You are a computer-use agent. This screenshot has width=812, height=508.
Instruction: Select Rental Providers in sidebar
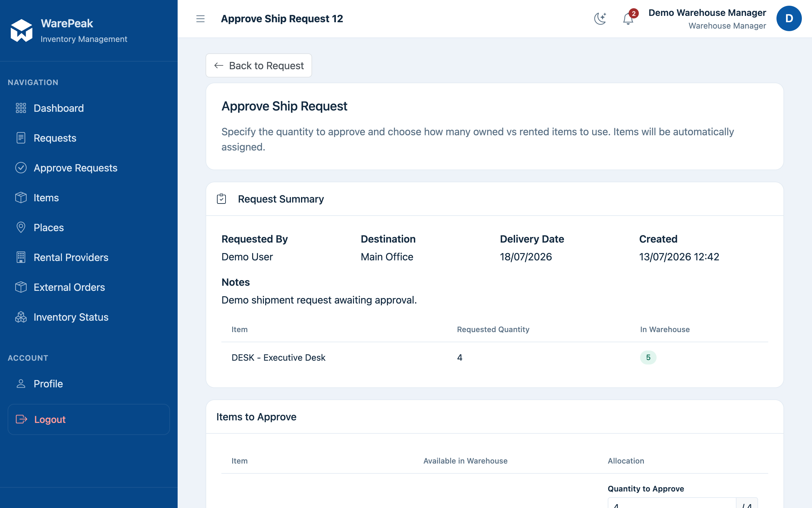[x=88, y=257]
